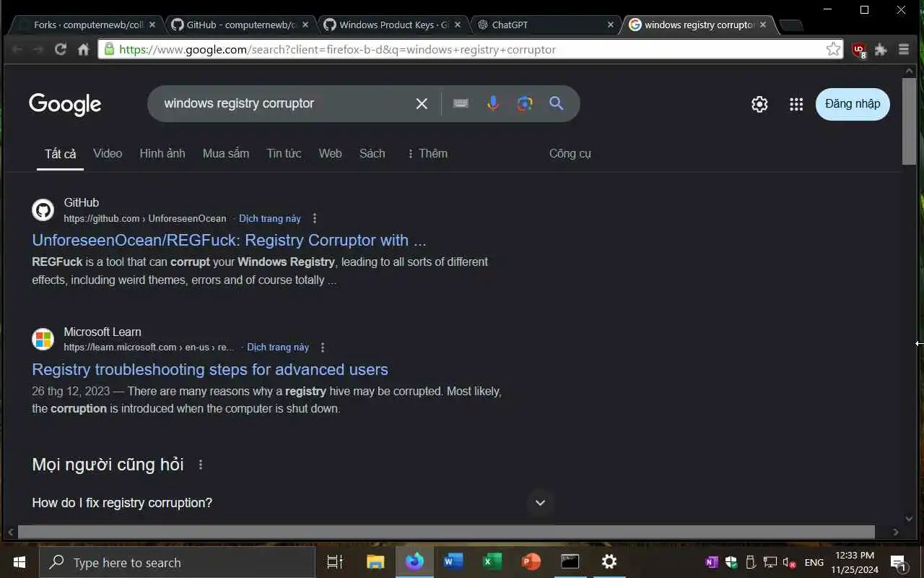Select the Hình ảnh images filter
This screenshot has width=924, height=578.
coord(162,153)
